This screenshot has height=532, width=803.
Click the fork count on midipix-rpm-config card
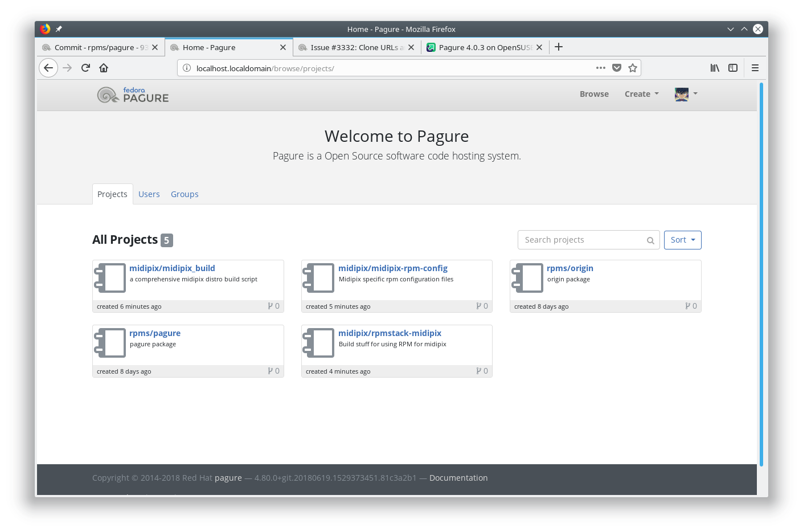[482, 306]
